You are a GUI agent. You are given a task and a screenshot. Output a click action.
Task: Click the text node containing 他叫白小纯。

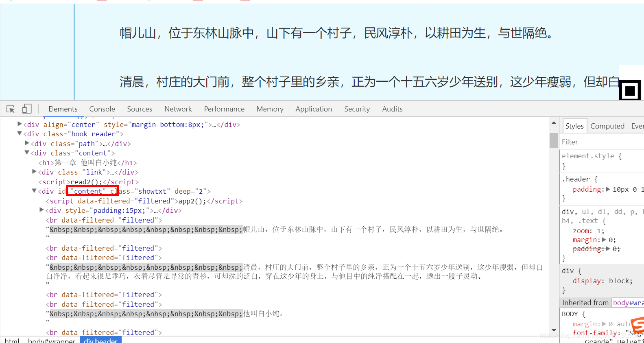(166, 314)
